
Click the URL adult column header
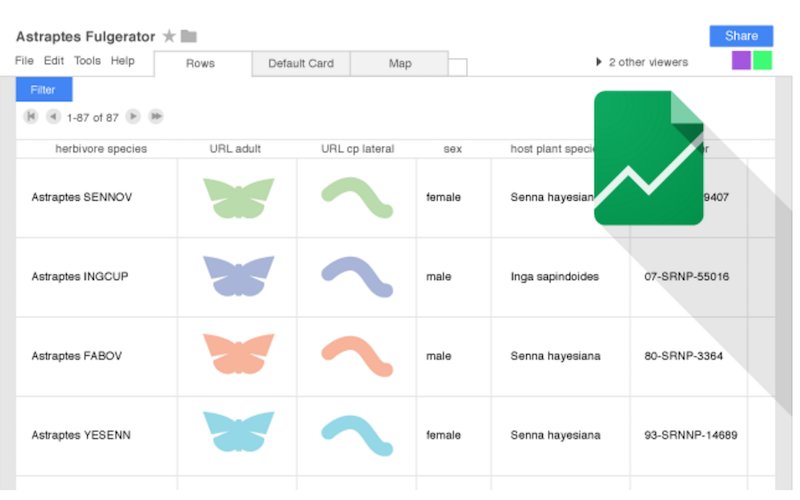click(235, 149)
